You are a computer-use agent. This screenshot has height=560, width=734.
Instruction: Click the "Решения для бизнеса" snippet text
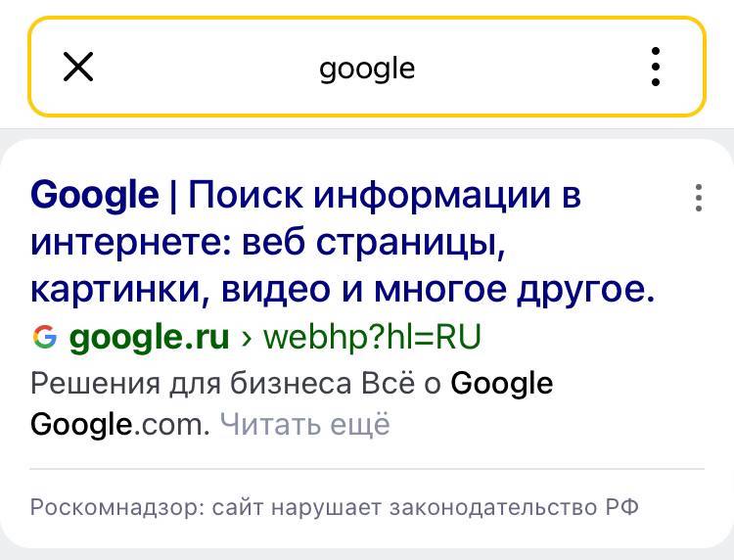(x=191, y=384)
